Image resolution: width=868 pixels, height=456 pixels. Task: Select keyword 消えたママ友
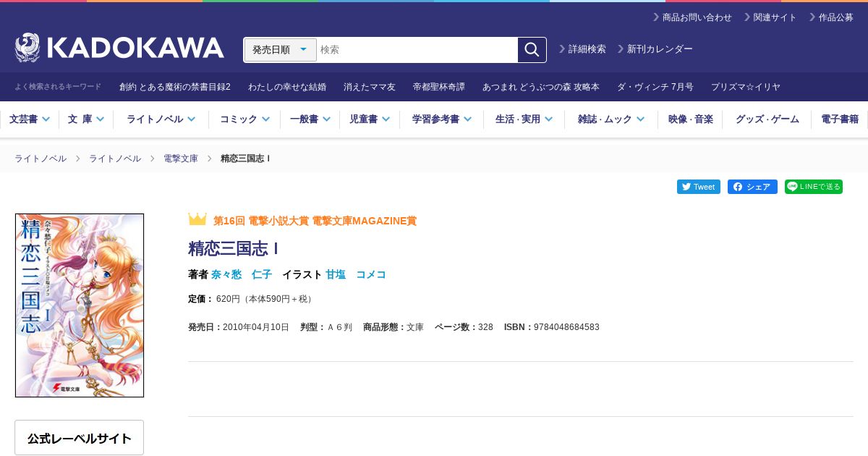tap(370, 87)
